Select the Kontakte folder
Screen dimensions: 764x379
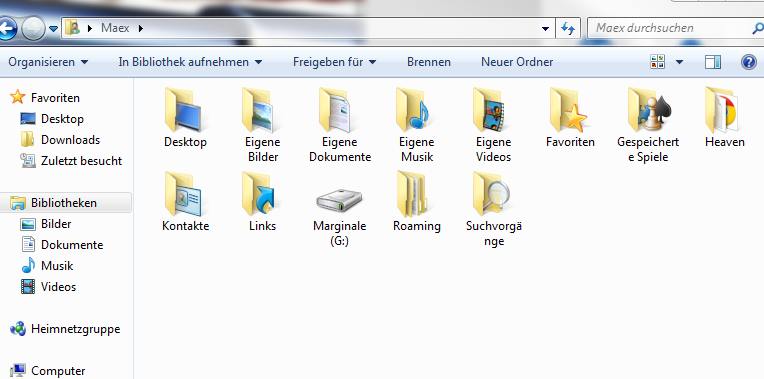pos(185,202)
